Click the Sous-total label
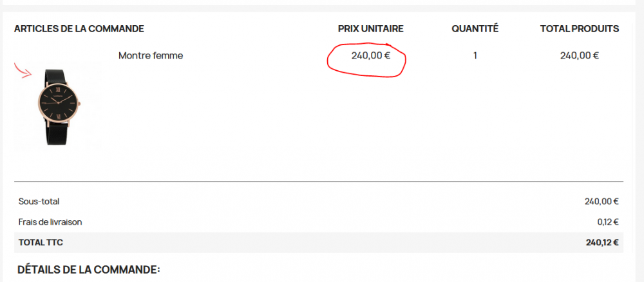Screen dimensions: 644x282 click(39, 202)
